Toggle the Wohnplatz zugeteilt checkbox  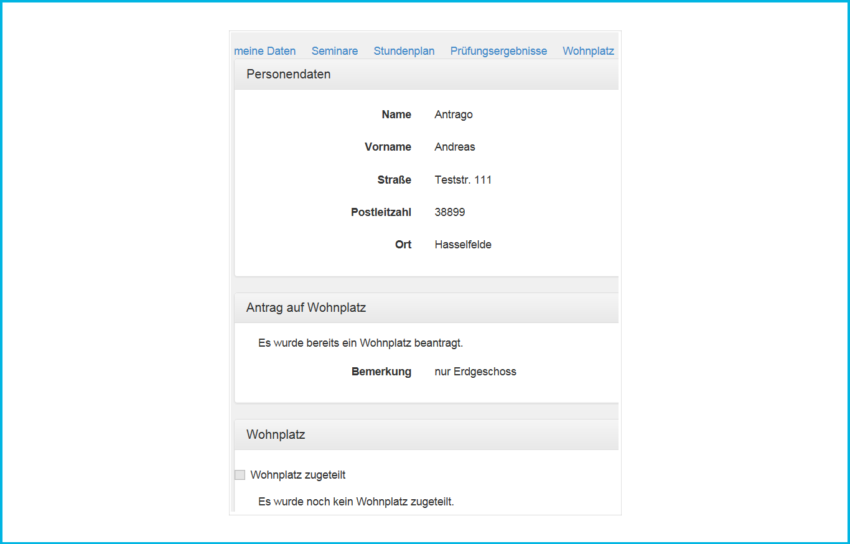click(240, 475)
